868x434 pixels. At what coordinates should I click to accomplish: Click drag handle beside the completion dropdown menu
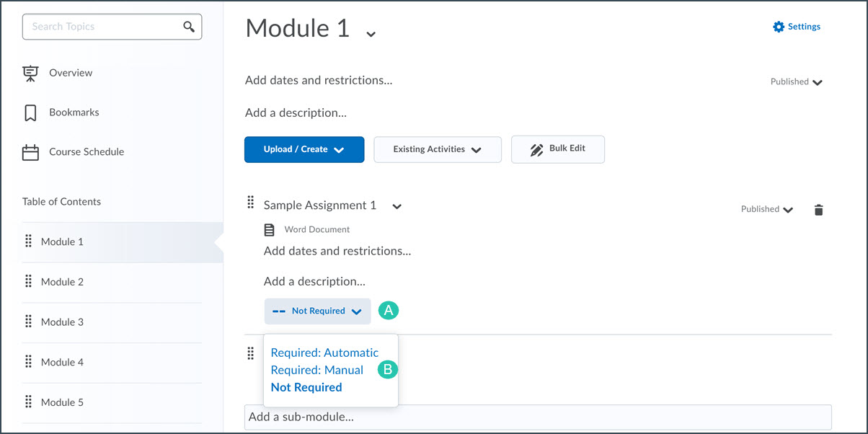tap(251, 353)
